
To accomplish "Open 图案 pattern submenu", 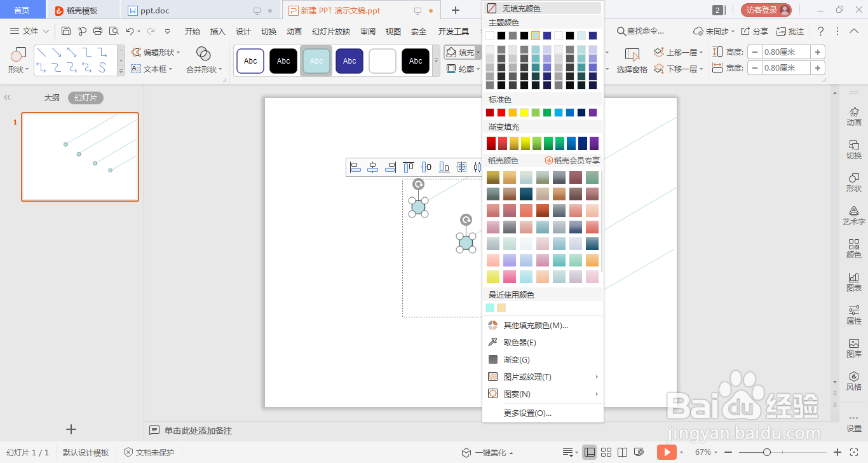I will tap(543, 394).
